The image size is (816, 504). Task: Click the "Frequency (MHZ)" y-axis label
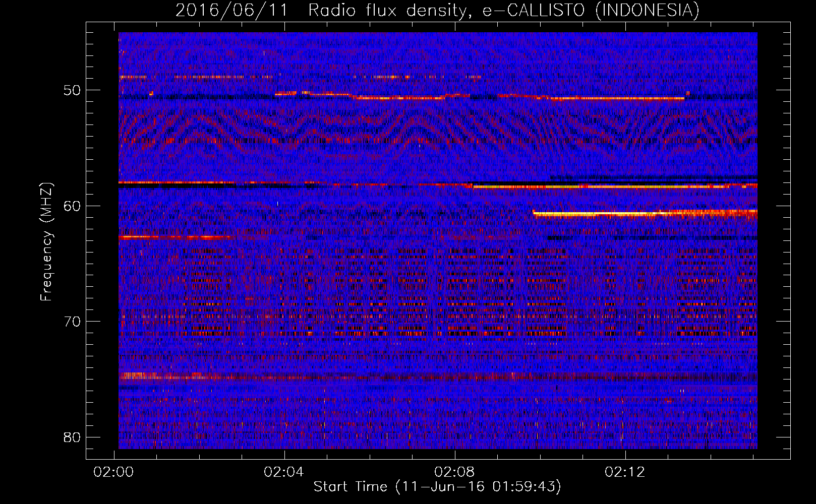click(46, 242)
